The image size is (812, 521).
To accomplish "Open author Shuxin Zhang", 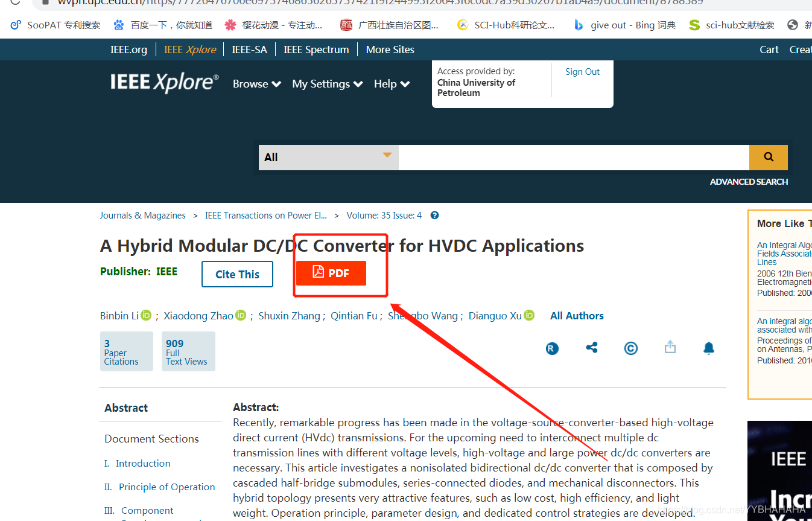I will [x=290, y=316].
